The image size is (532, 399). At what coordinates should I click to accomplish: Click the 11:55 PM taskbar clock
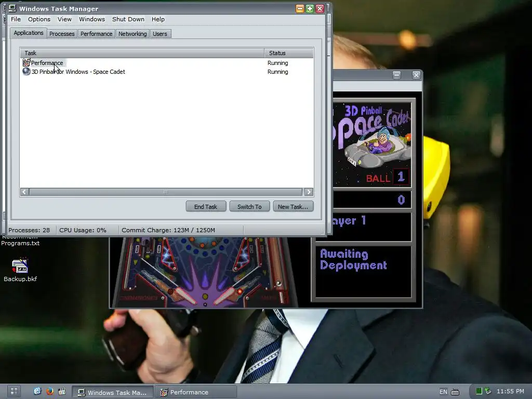coord(510,391)
